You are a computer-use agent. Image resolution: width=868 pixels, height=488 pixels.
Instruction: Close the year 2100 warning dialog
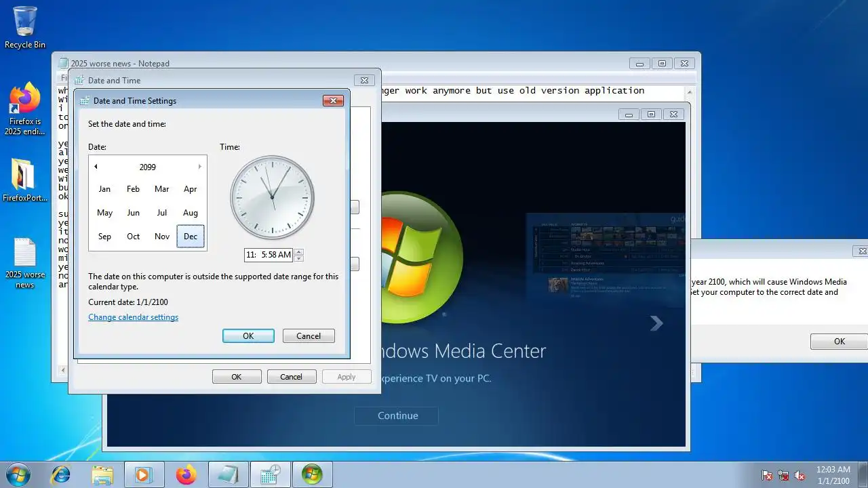coord(862,251)
